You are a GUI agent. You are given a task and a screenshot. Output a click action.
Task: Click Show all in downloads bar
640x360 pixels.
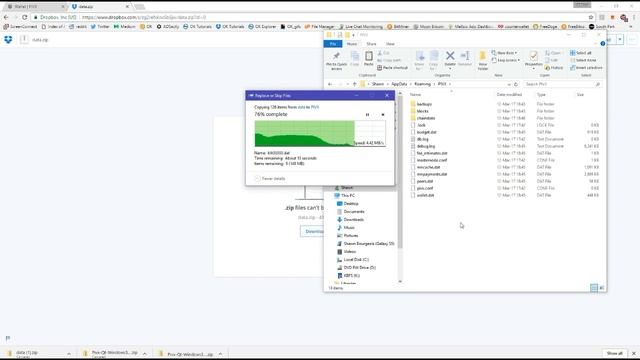pyautogui.click(x=614, y=353)
